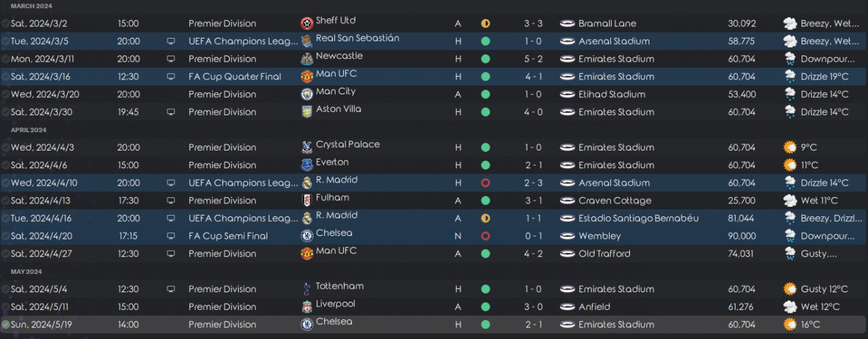Viewport: 868px width, 339px height.
Task: Open the 5 - 2 result against Newcastle
Action: click(532, 59)
